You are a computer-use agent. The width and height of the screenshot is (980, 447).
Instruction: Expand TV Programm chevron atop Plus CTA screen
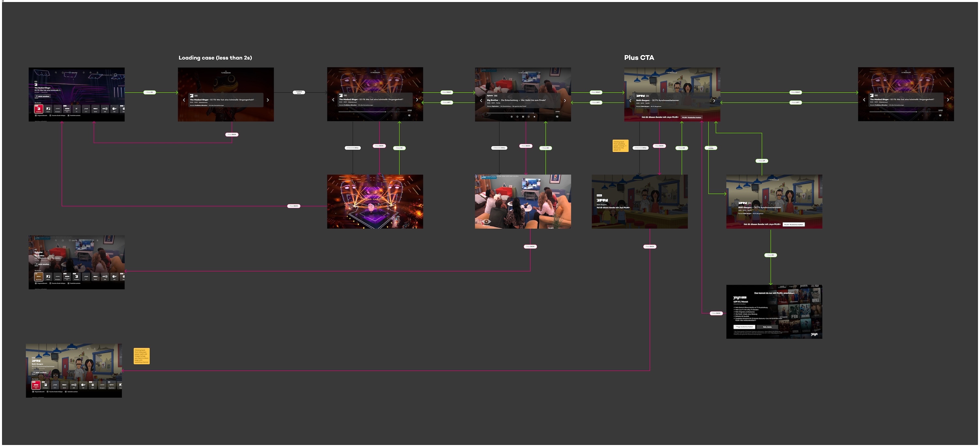(672, 71)
